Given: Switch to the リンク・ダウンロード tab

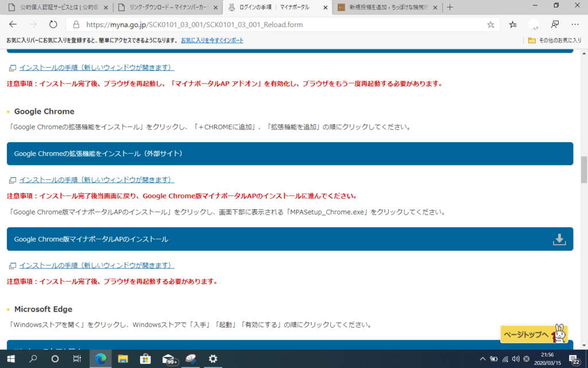Looking at the screenshot, I should 168,7.
